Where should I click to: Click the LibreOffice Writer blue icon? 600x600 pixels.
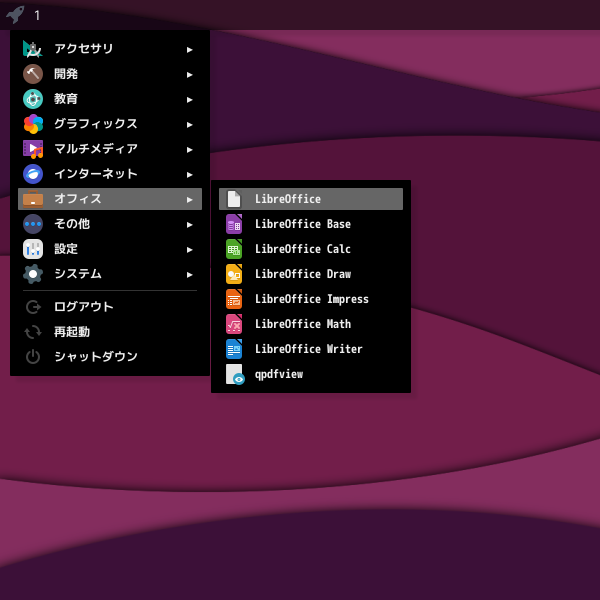coord(234,349)
